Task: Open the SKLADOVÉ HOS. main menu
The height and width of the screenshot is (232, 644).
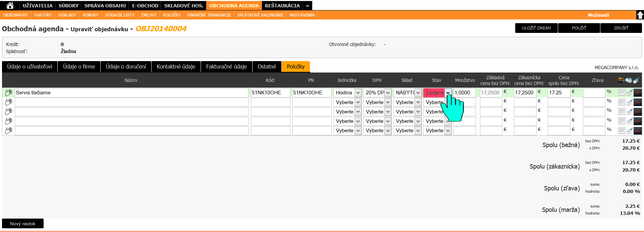Action: 183,6
